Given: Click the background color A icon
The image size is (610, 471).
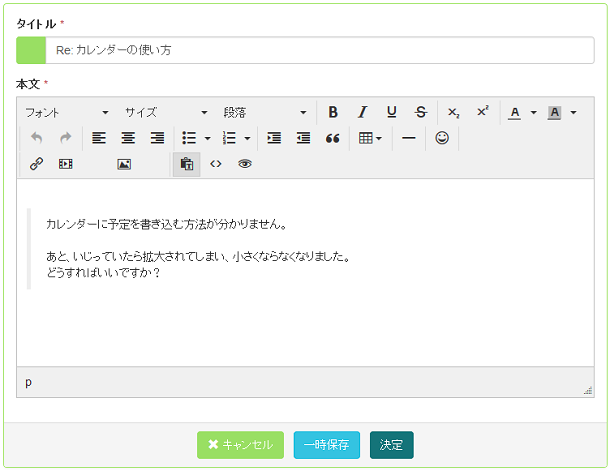Looking at the screenshot, I should [554, 113].
